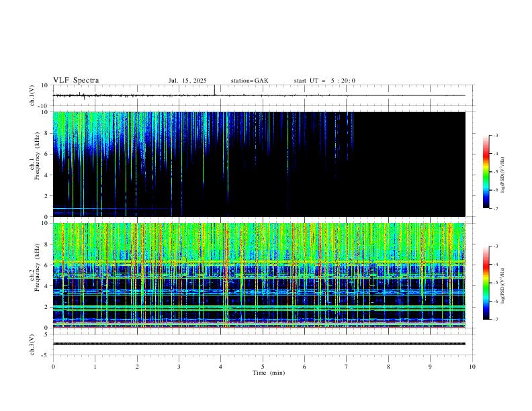Click time axis tick label '10'
The image size is (532, 411).
[x=472, y=367]
